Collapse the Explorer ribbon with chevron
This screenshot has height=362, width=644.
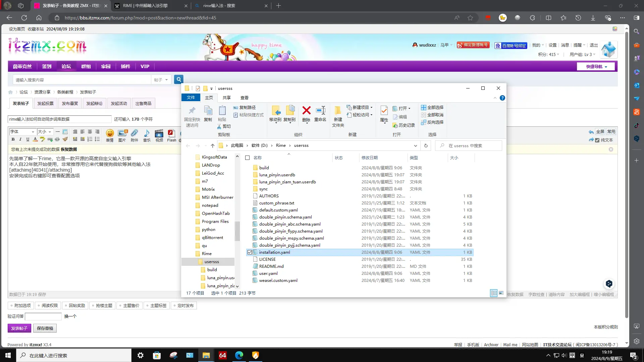coord(495,98)
